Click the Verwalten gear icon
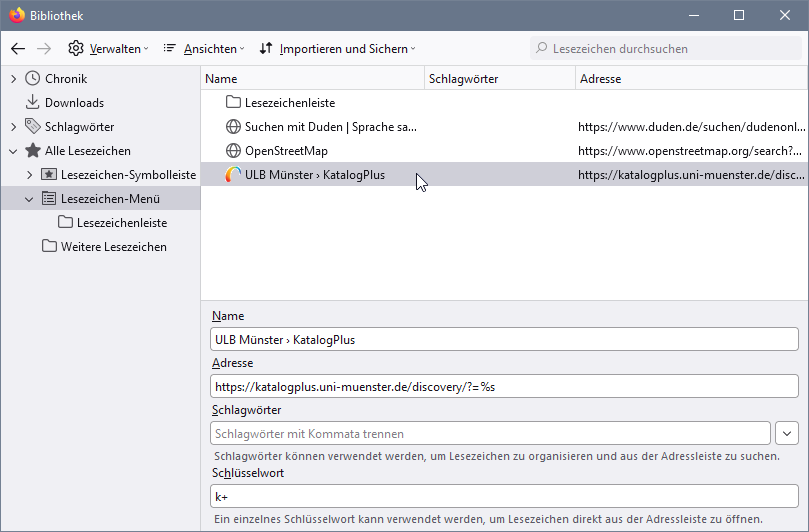 (x=76, y=48)
